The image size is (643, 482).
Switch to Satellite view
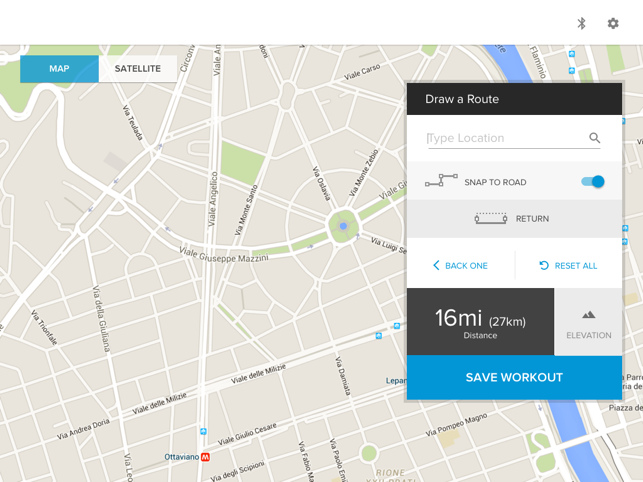click(138, 69)
